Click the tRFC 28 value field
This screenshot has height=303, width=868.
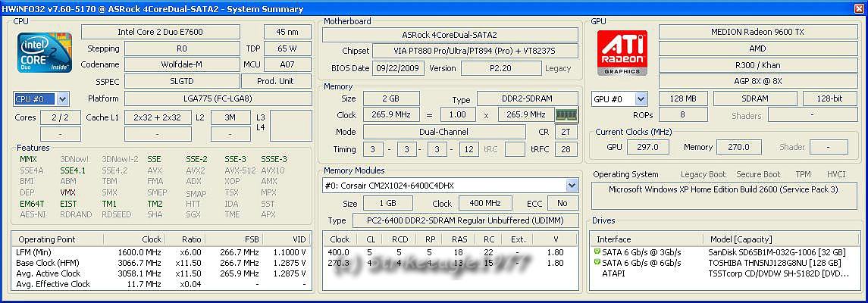tap(566, 149)
